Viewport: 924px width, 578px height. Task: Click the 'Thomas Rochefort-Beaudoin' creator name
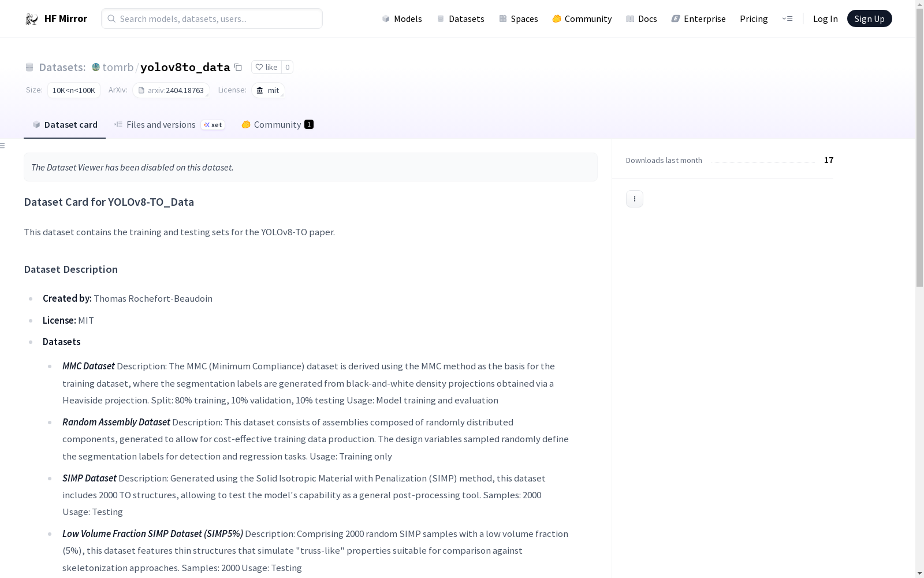pos(153,298)
